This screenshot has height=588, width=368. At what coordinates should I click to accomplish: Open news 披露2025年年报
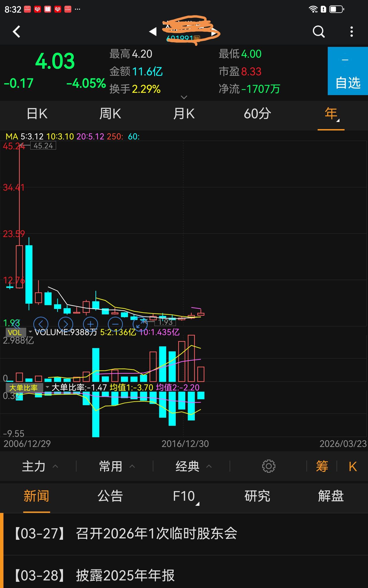pos(184,572)
